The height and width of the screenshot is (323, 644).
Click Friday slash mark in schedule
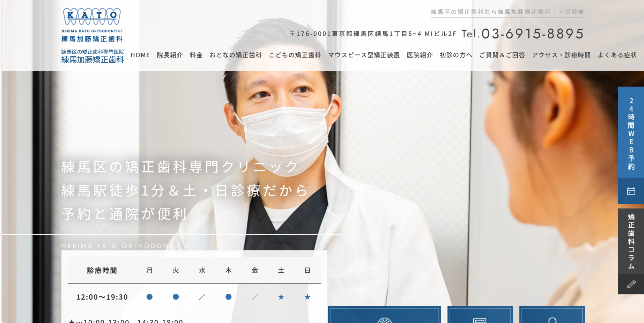tap(255, 297)
